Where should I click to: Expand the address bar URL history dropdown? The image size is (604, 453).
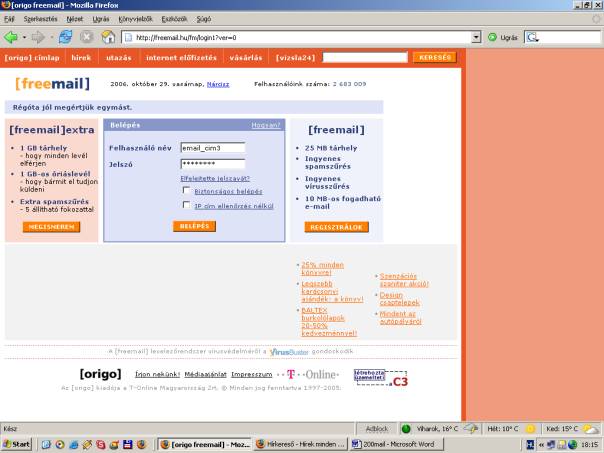click(x=476, y=37)
